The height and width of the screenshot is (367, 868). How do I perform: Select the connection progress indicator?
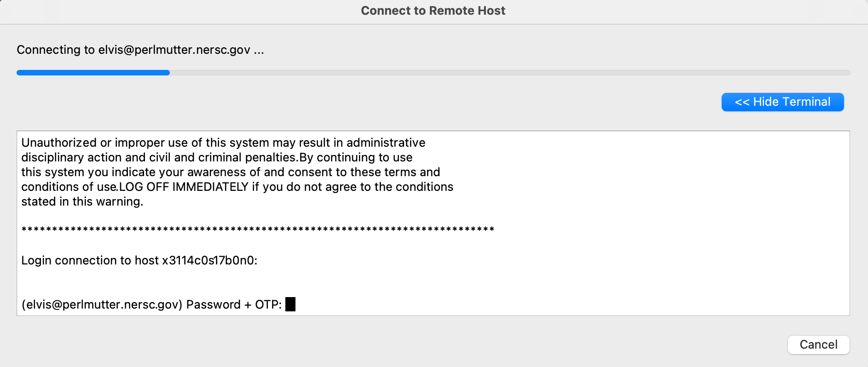coord(92,72)
